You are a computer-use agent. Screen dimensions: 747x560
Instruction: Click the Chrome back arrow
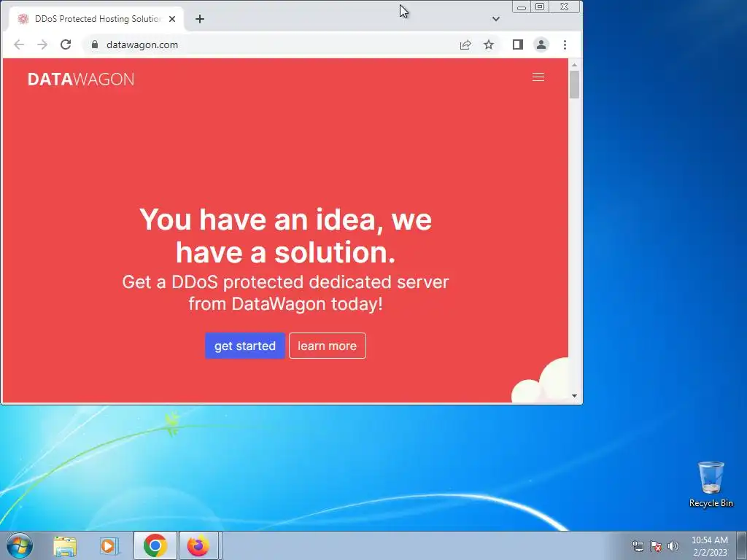[19, 44]
